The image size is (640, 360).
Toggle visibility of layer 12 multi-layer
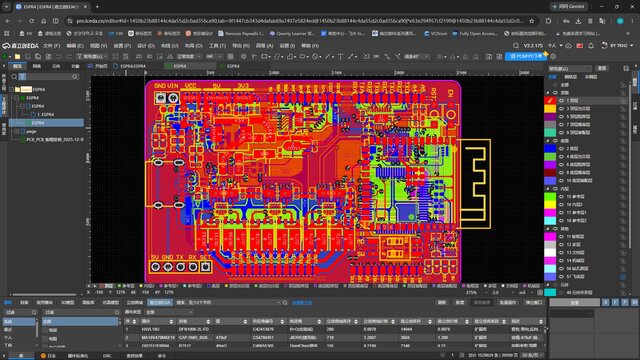coord(561,244)
